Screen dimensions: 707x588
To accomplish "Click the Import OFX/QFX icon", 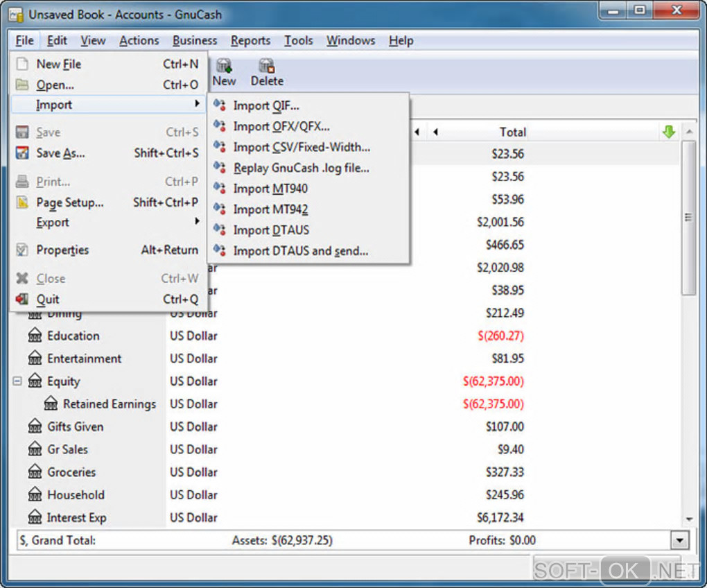I will [220, 126].
